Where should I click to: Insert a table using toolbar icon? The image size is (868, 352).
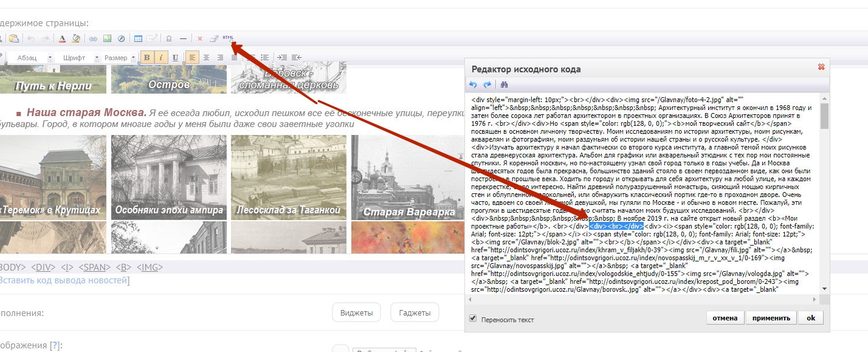pos(138,39)
